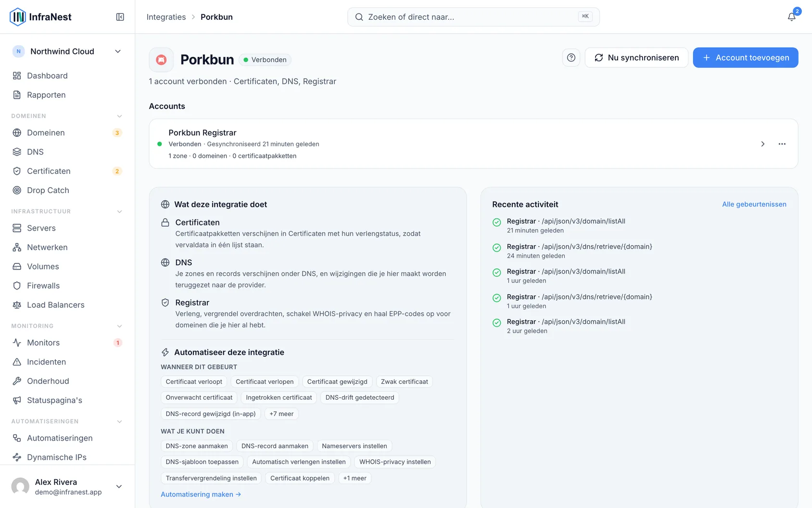Click the Rapporten document icon
This screenshot has height=508, width=812.
pyautogui.click(x=17, y=95)
